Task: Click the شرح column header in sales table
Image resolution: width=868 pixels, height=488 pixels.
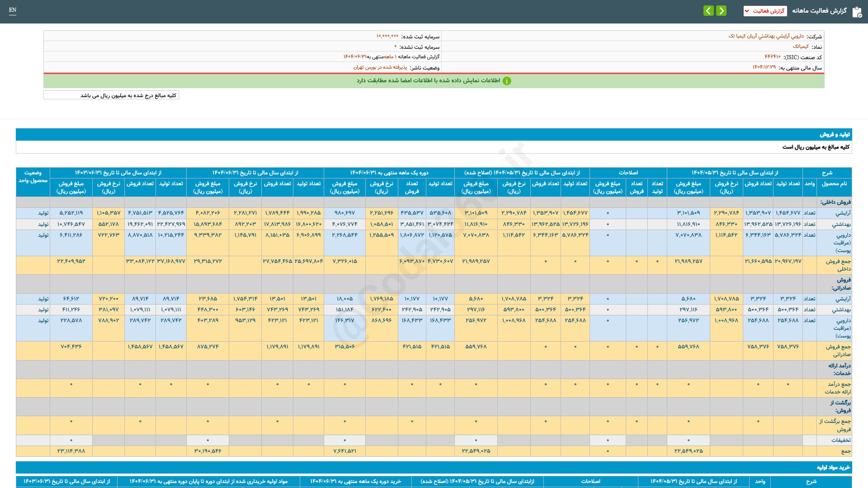Action: 827,173
